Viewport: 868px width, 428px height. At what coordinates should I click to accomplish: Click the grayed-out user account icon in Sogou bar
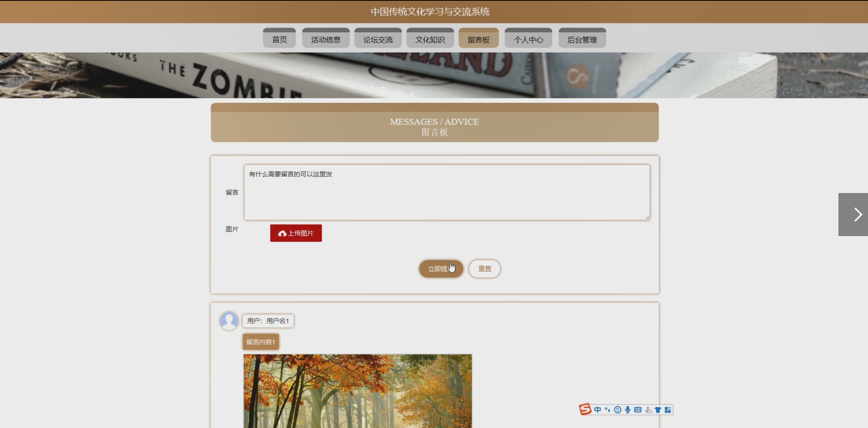pyautogui.click(x=648, y=410)
